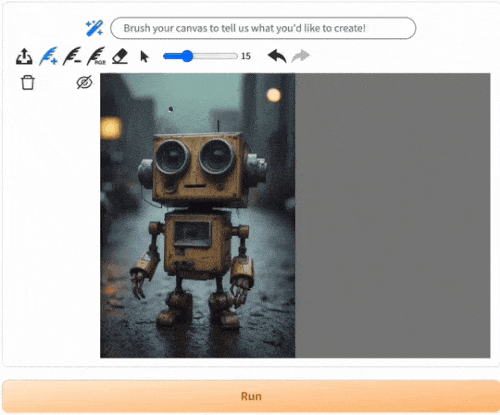This screenshot has height=415, width=500.
Task: Focus the 'Brush your canvas' prompt field
Action: [263, 28]
